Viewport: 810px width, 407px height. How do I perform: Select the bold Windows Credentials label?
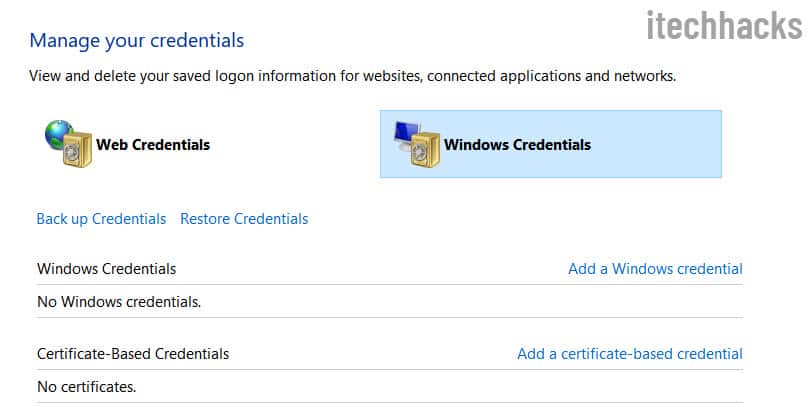click(517, 144)
